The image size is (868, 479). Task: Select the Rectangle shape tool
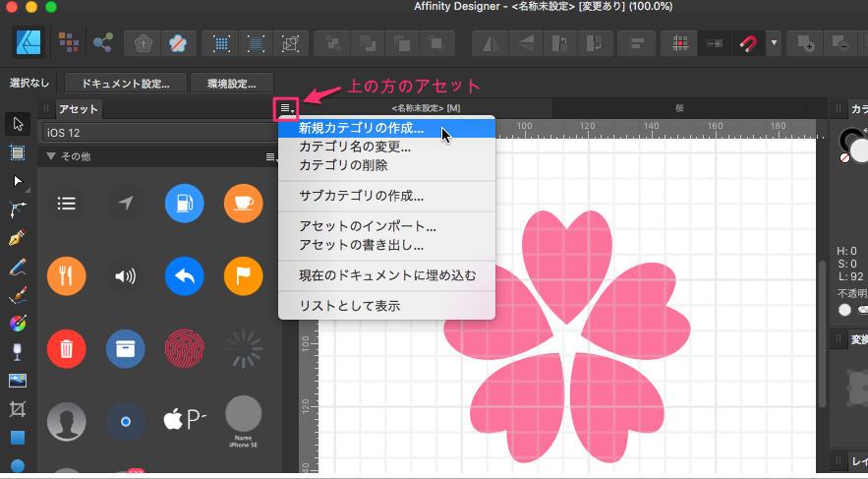[17, 437]
